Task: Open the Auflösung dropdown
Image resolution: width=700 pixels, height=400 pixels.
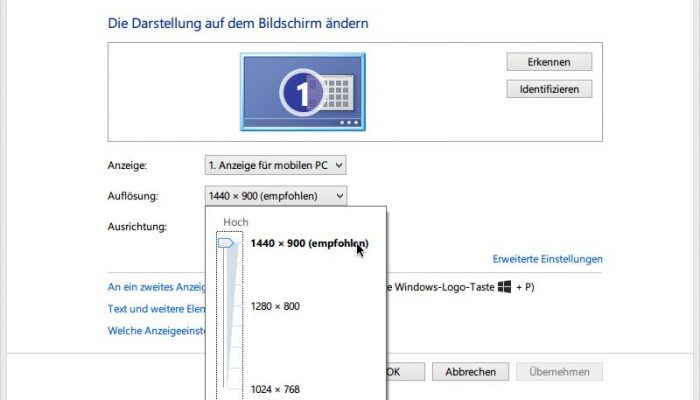Action: 275,196
